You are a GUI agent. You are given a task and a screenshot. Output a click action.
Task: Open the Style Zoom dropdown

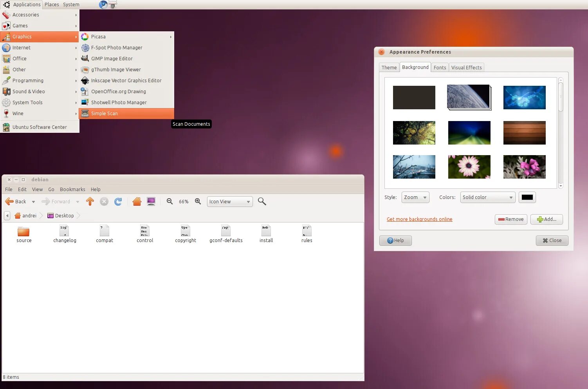[x=415, y=197]
